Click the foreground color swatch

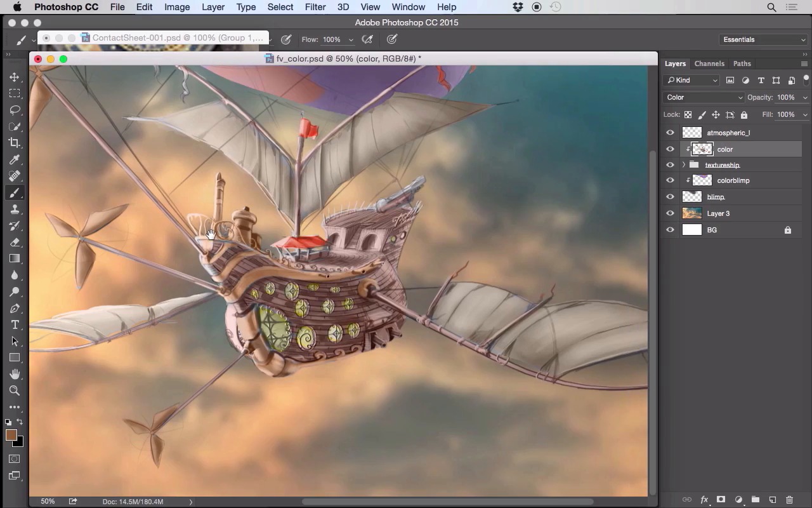11,435
